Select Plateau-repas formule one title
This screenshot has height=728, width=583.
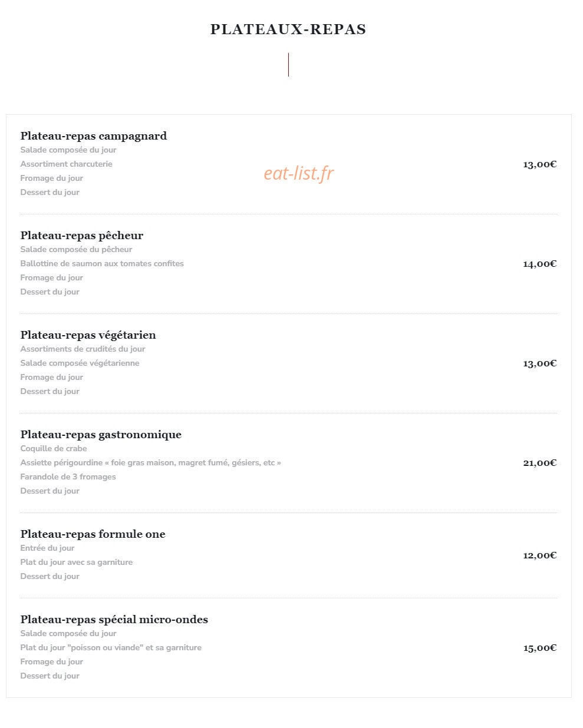tap(93, 534)
